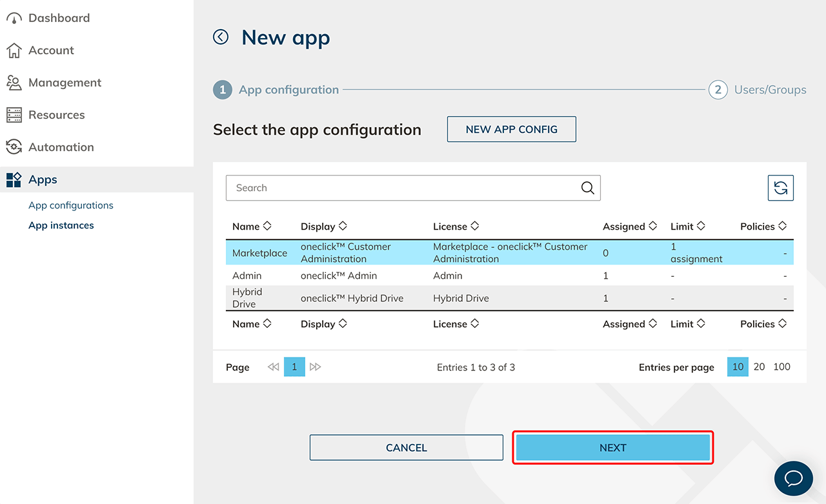Open Automation in the sidebar

coord(61,147)
